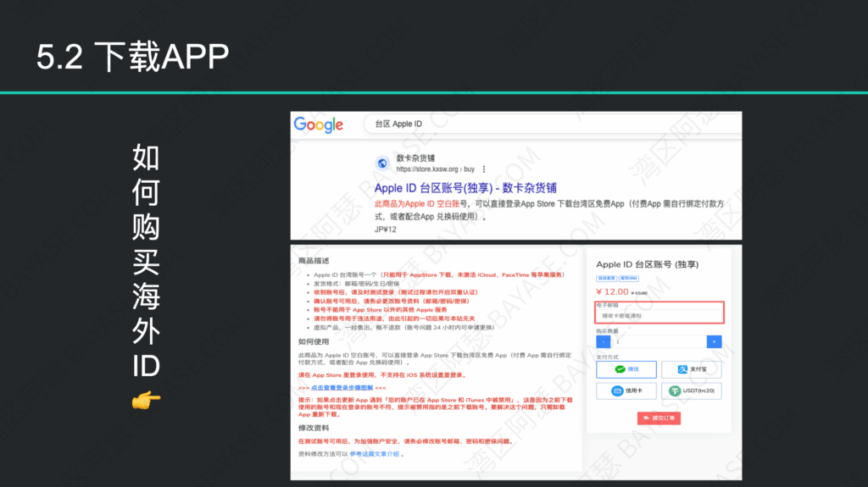Click the globe favicon beside 数卡杂货铺
Image resolution: width=868 pixels, height=487 pixels.
[382, 163]
